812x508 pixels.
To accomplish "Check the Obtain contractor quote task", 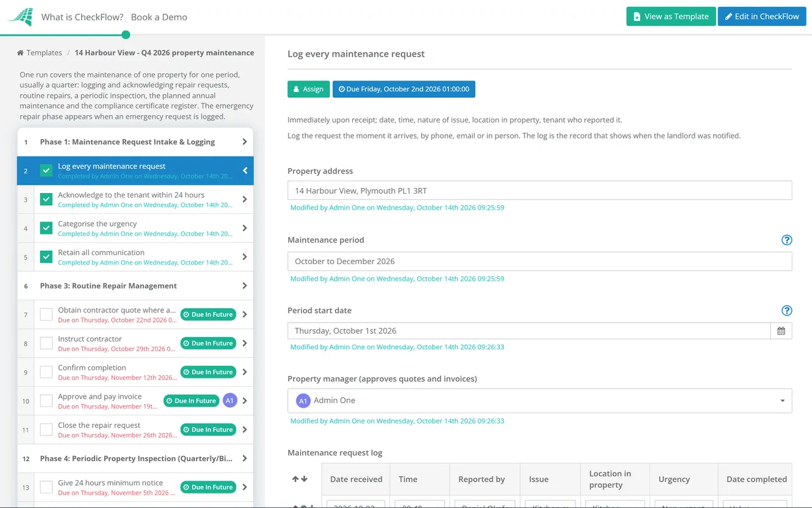I will (x=46, y=314).
